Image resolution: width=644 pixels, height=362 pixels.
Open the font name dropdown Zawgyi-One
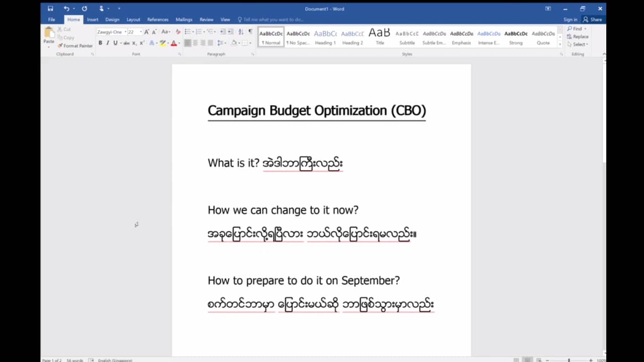[125, 32]
